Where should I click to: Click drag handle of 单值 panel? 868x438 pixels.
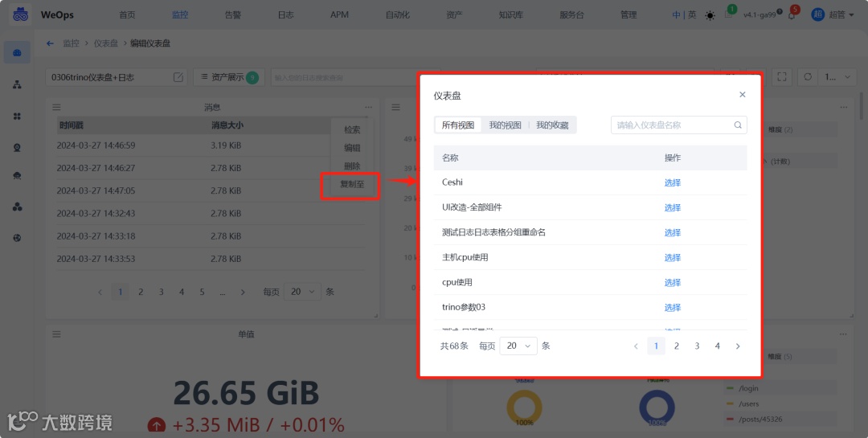(x=56, y=334)
